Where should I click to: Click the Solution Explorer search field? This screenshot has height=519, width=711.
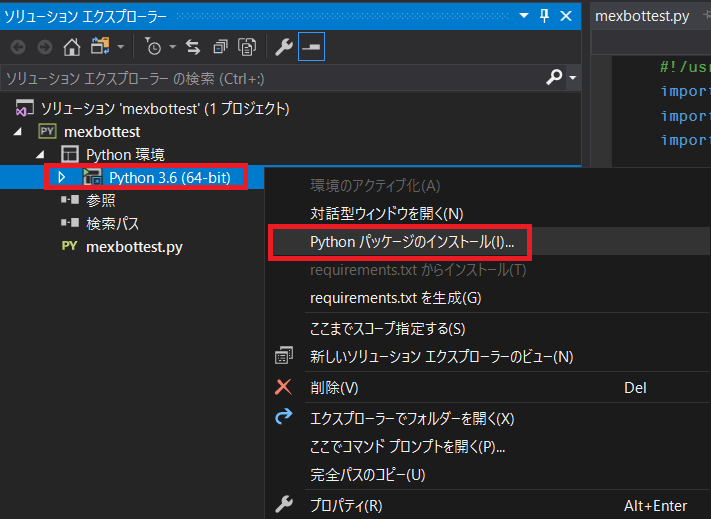[270, 78]
